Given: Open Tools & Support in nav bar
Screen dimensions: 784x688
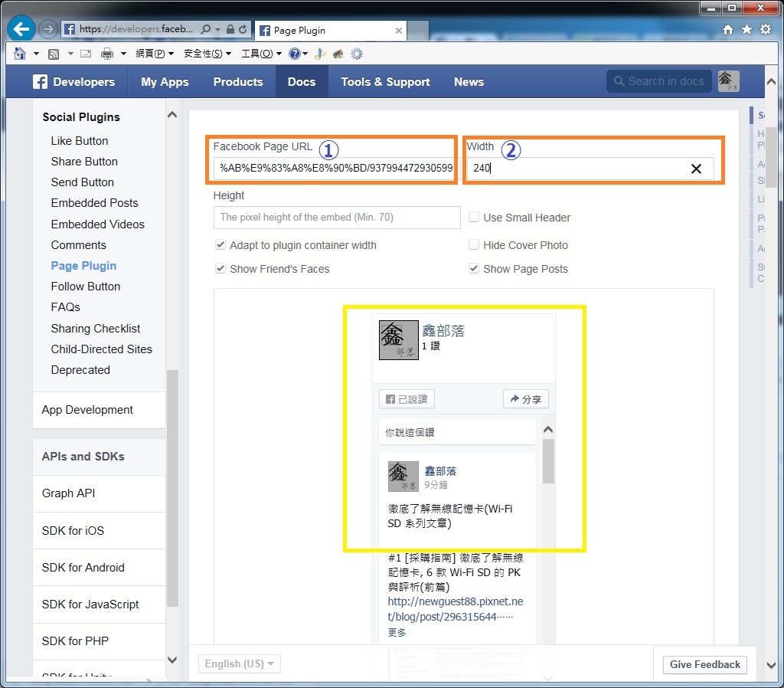Looking at the screenshot, I should tap(385, 81).
